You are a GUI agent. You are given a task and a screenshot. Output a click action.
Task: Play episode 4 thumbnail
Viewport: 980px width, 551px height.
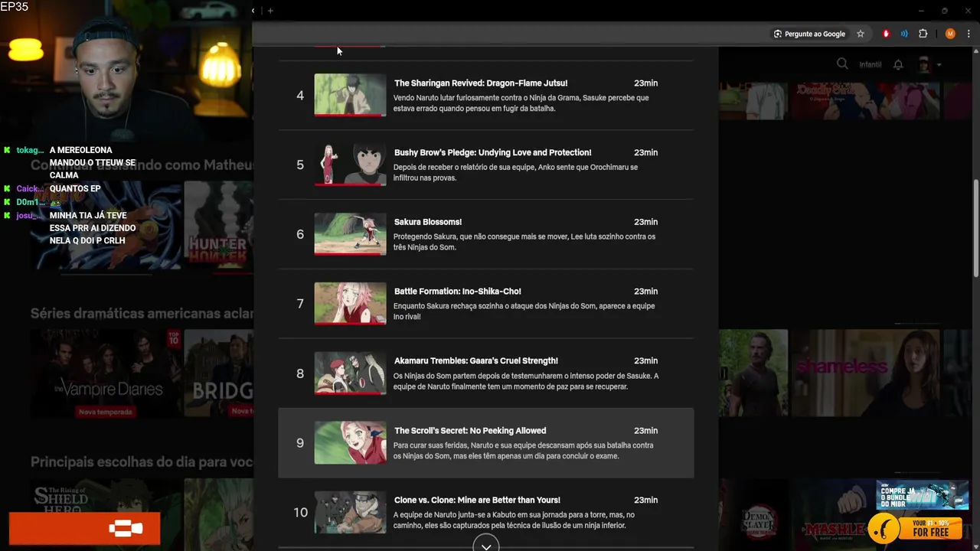(350, 95)
